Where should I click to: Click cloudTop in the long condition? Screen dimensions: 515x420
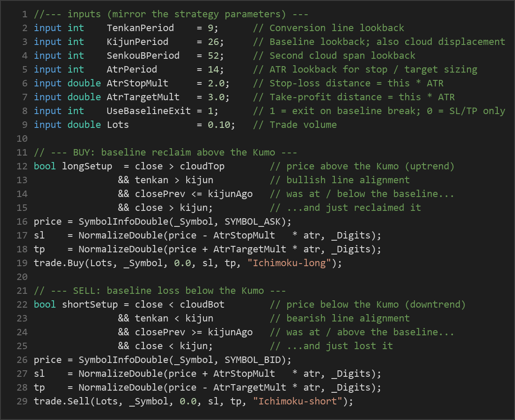click(202, 166)
